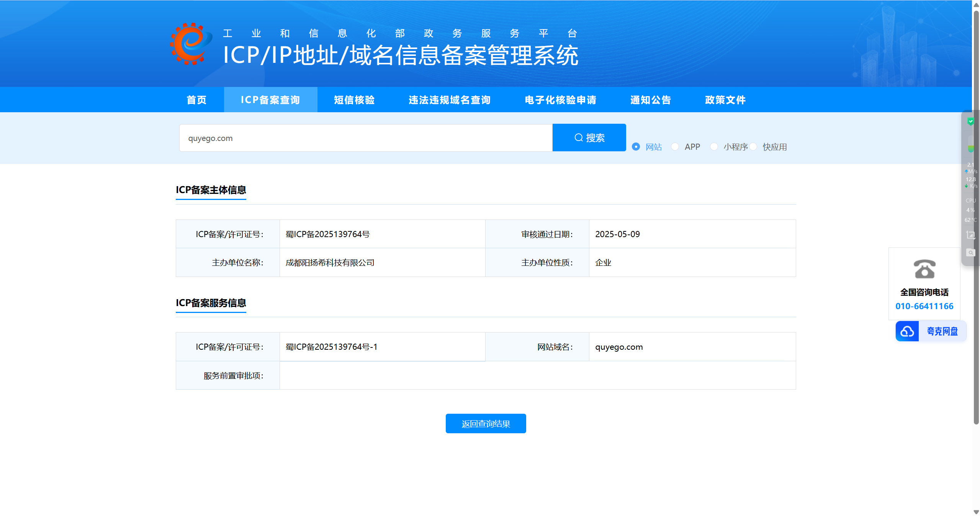
Task: Click the green shield security icon
Action: pos(970,121)
